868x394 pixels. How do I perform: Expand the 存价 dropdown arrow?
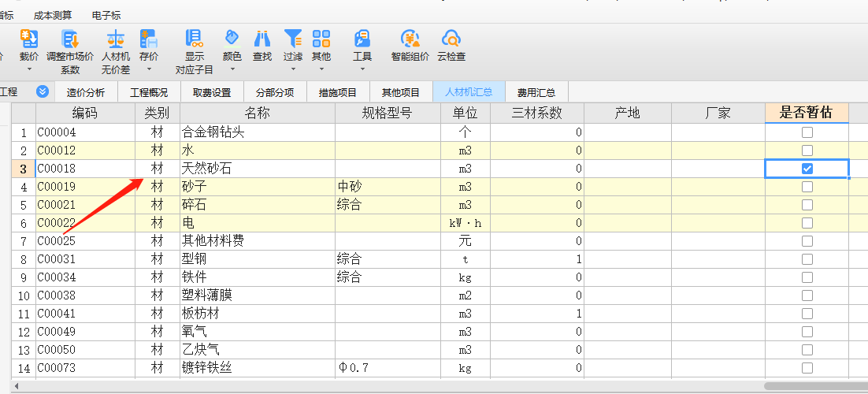point(148,69)
